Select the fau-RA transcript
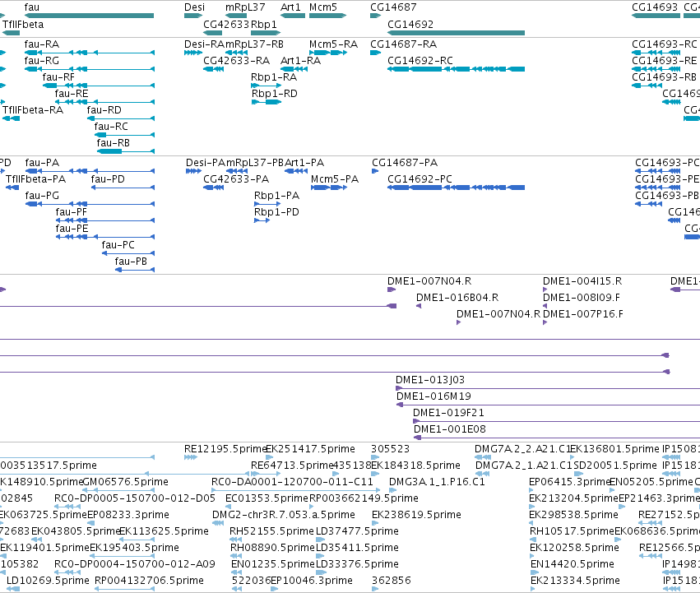This screenshot has width=700, height=593. click(89, 53)
